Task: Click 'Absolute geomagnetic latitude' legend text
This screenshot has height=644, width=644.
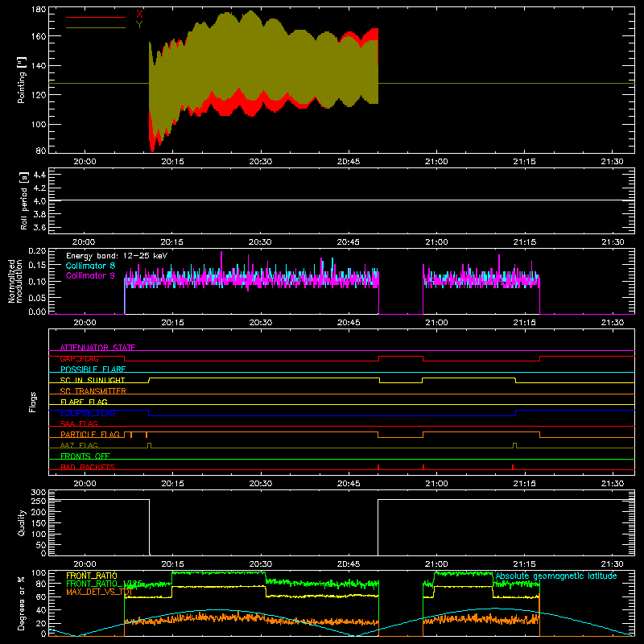Action: (x=556, y=576)
